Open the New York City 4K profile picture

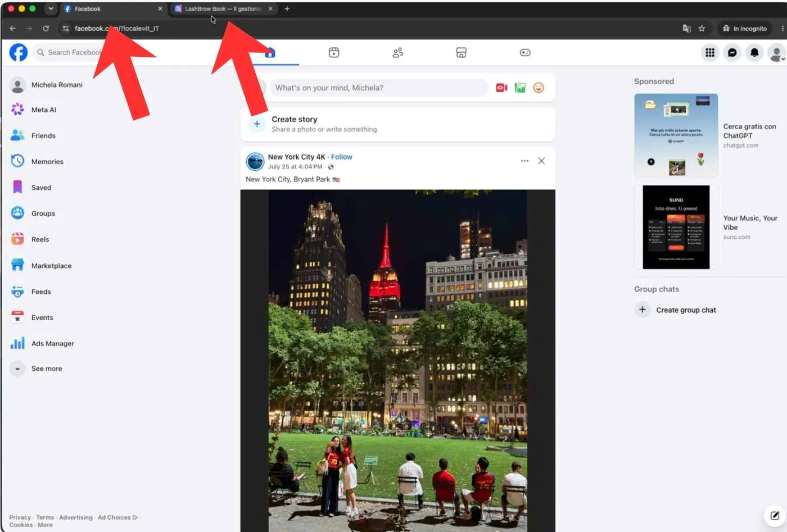(x=255, y=161)
